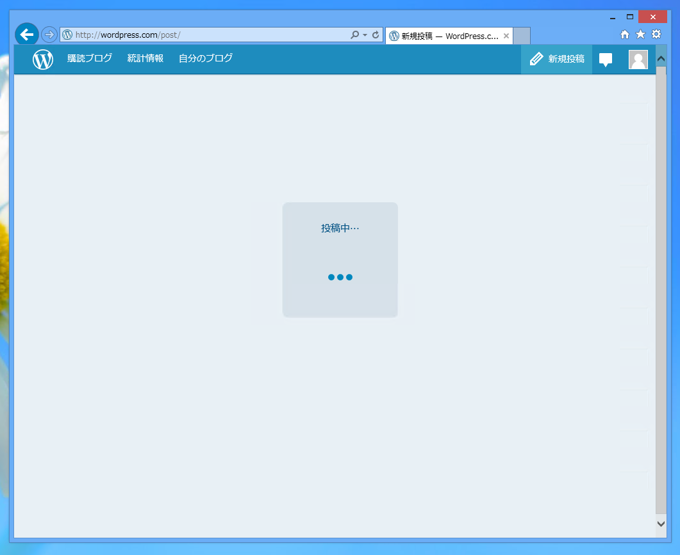Image resolution: width=680 pixels, height=555 pixels.
Task: Click the 新規投稿 pencil button
Action: click(x=556, y=59)
